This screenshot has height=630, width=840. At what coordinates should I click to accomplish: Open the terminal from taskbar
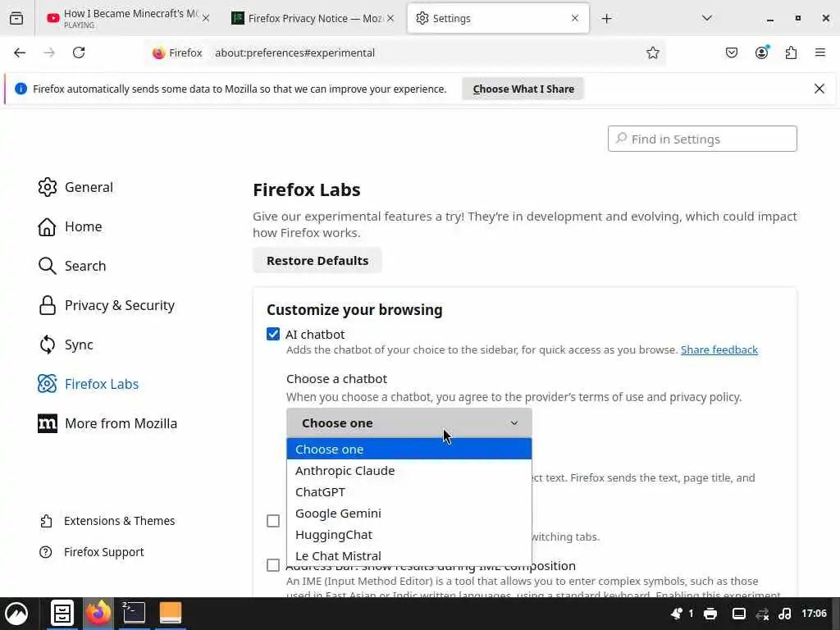(x=134, y=613)
